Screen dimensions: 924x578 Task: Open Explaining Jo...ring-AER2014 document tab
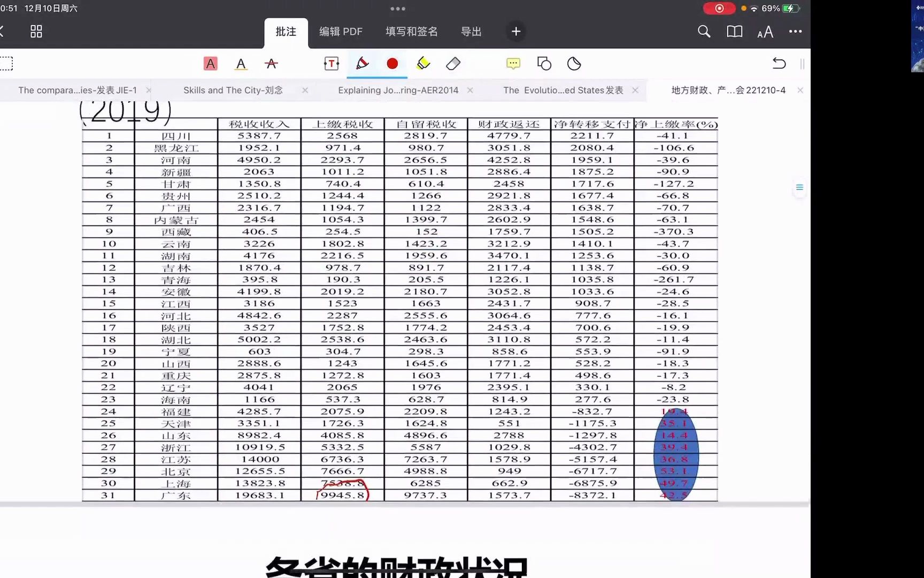[398, 90]
